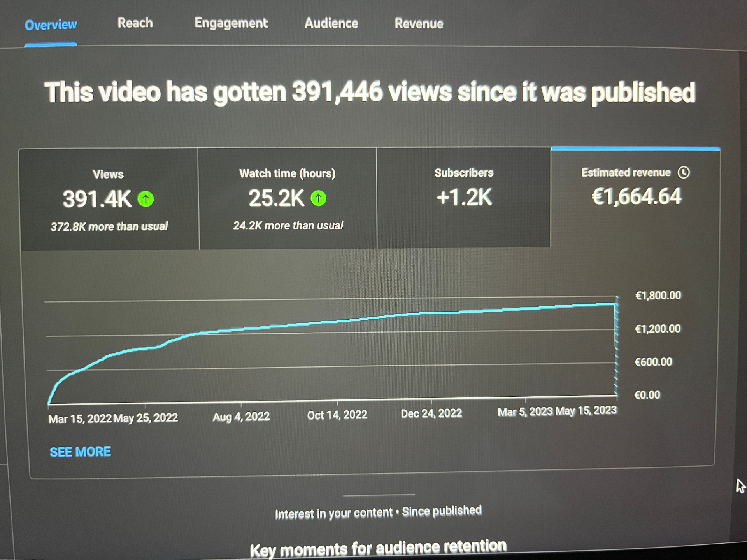
Task: Click the green up-arrow icon beside Views
Action: click(146, 199)
